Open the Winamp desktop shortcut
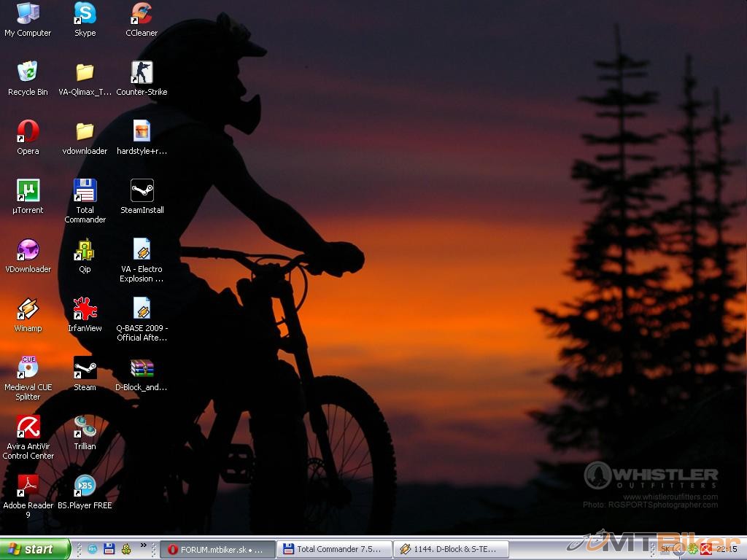747x560 pixels. point(28,308)
